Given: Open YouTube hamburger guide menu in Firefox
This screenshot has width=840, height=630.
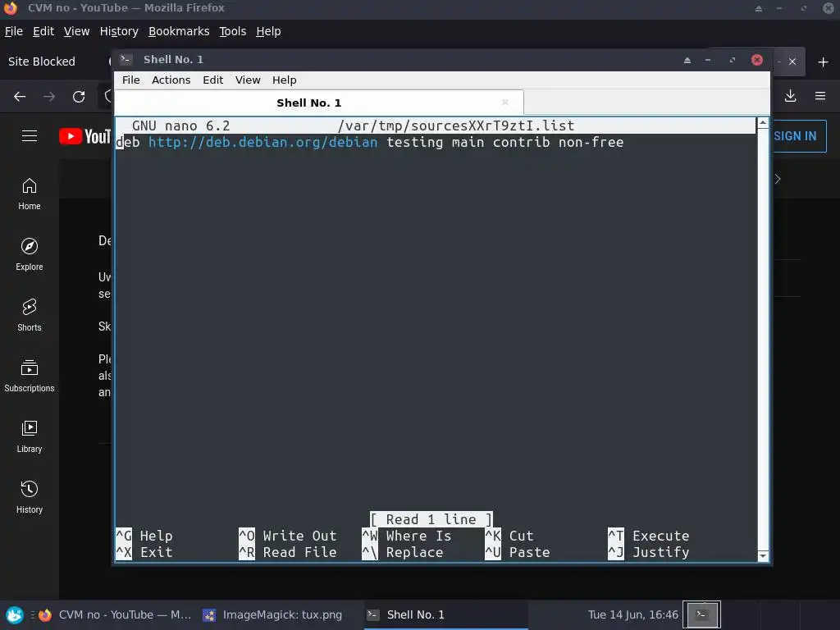Looking at the screenshot, I should 30,136.
